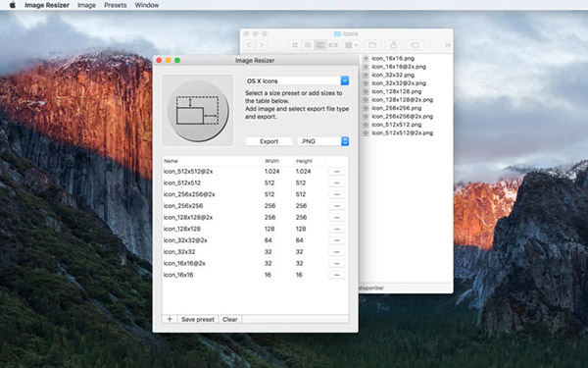The image size is (588, 368).
Task: Remove the icon_256x256@2x row with minus button
Action: [x=337, y=194]
